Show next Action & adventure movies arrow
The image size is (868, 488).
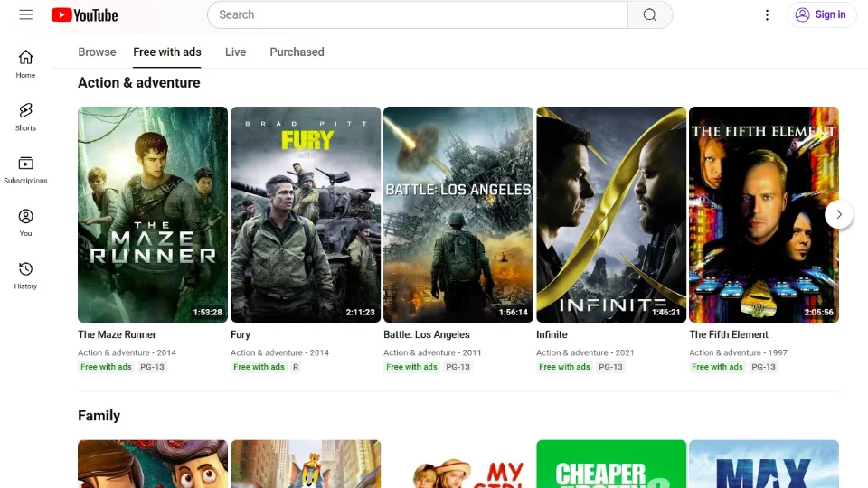coord(839,215)
